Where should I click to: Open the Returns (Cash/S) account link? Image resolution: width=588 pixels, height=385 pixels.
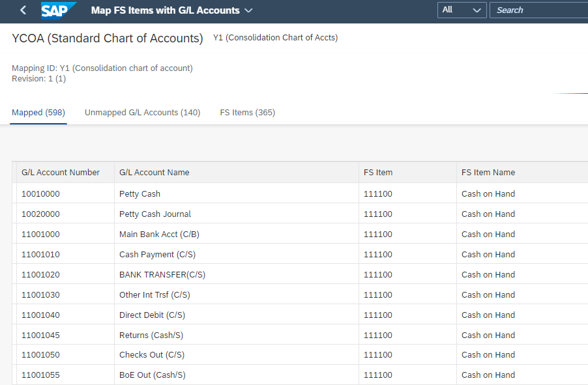pos(151,335)
